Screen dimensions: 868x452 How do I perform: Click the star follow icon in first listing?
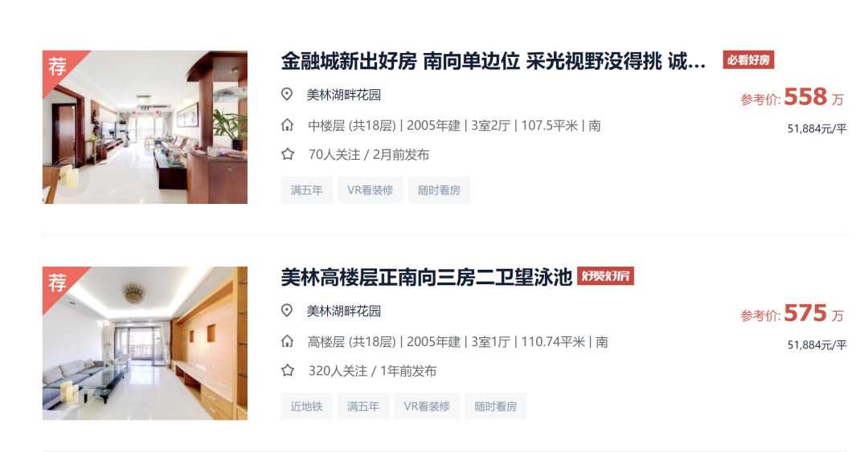coord(287,154)
